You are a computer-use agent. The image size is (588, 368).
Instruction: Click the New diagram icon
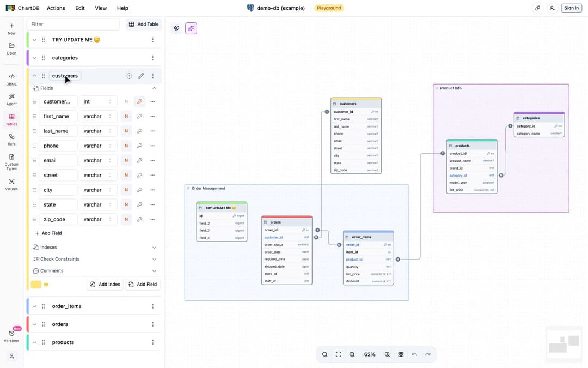pos(11,28)
